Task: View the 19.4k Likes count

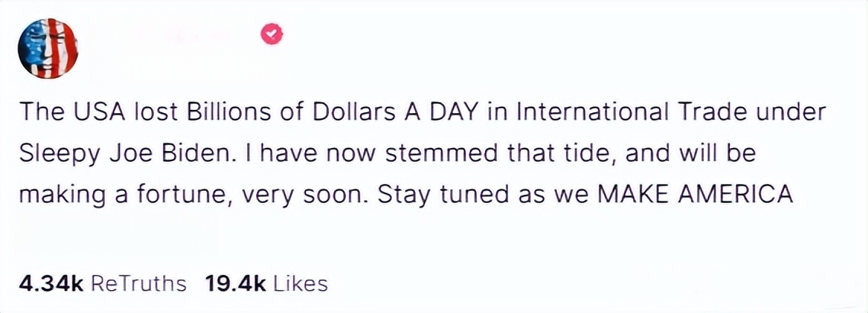Action: [x=236, y=284]
